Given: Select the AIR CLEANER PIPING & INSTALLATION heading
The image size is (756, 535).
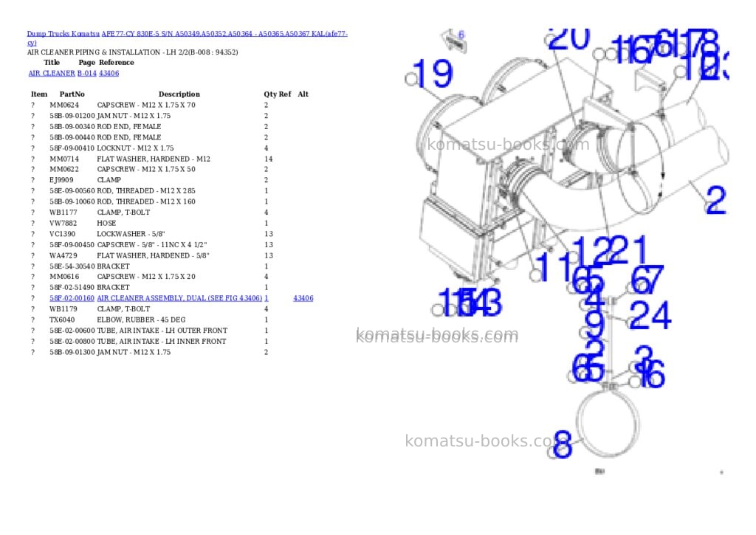Looking at the screenshot, I should 133,52.
